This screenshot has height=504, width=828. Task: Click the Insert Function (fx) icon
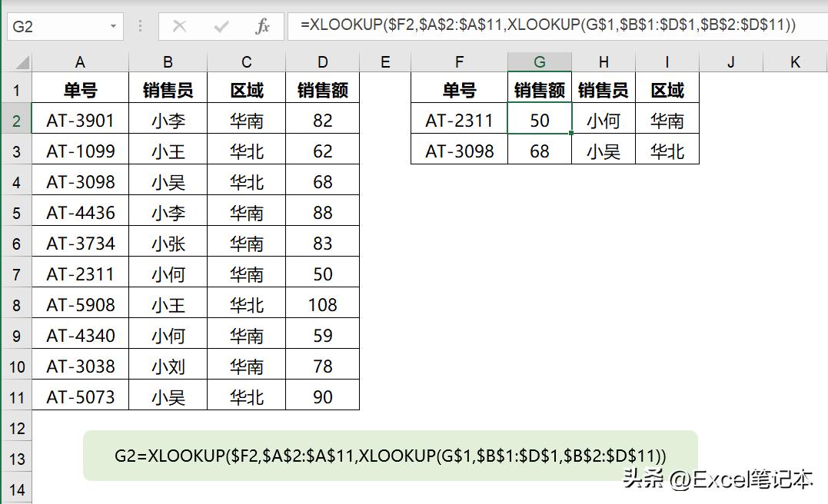click(263, 25)
